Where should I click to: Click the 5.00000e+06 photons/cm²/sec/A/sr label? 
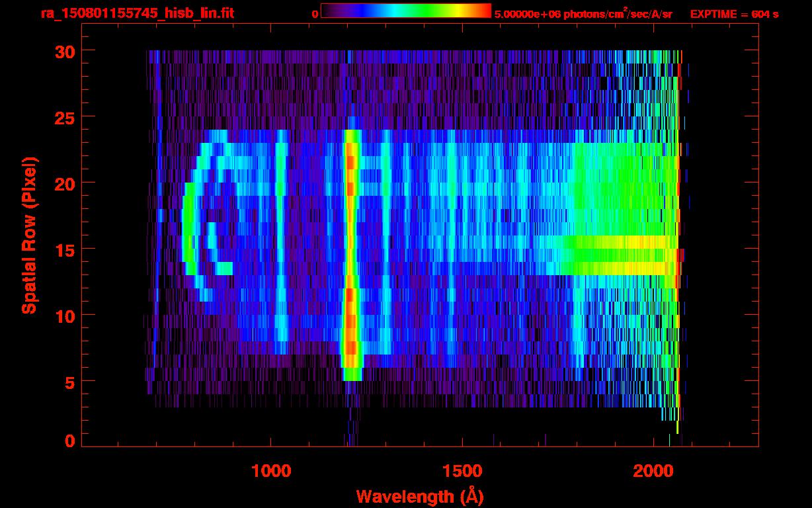[x=583, y=13]
